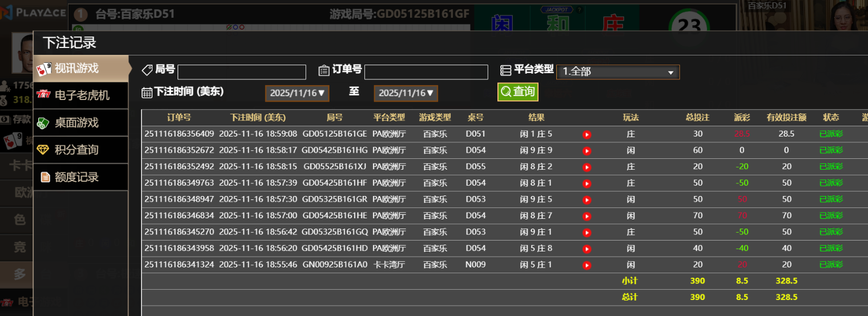This screenshot has width=868, height=316.
Task: Click replay icon for table D055 row
Action: (586, 167)
